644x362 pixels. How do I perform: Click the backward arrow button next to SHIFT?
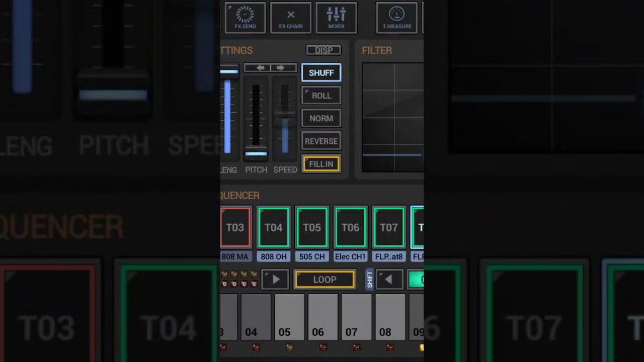pos(389,280)
